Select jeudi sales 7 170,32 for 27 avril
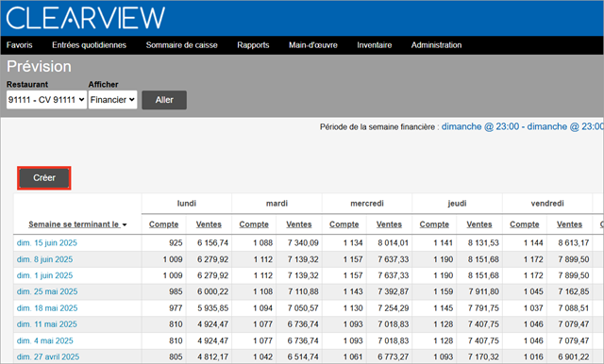 [x=483, y=357]
